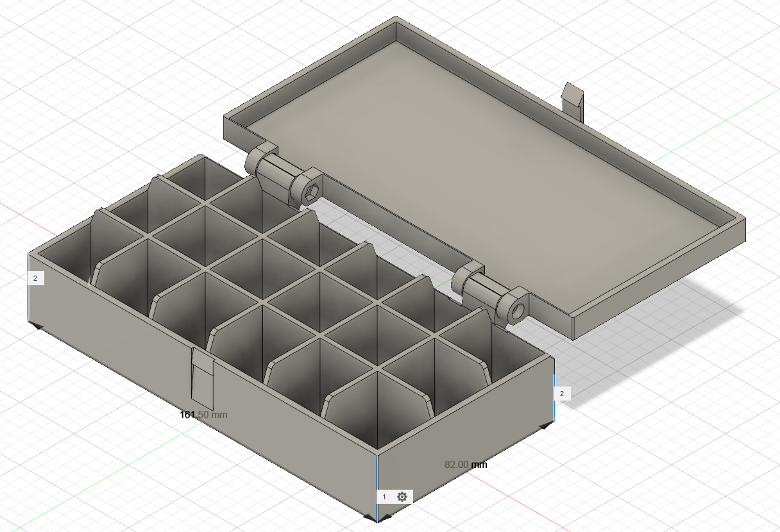Select the round hole in the right hinge
The height and width of the screenshot is (532, 780).
tap(517, 312)
